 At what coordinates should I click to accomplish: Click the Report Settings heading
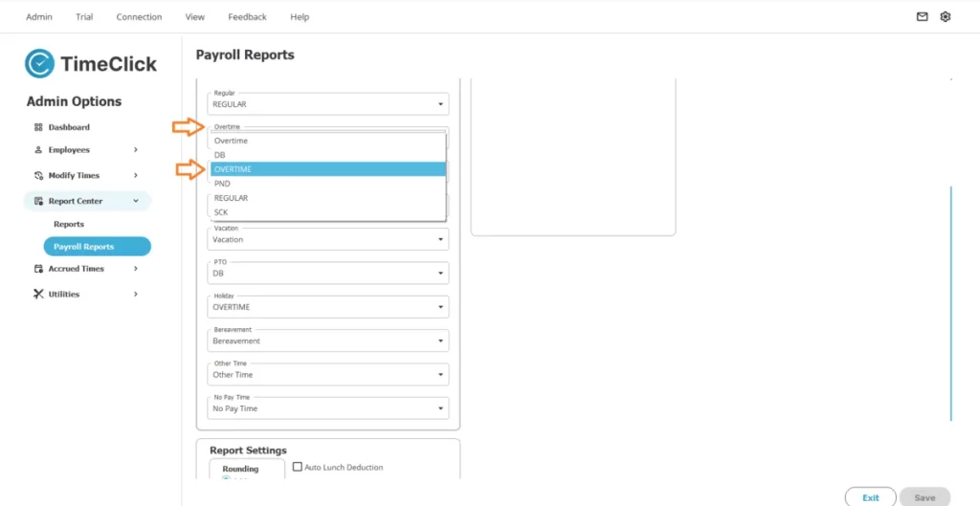(248, 451)
